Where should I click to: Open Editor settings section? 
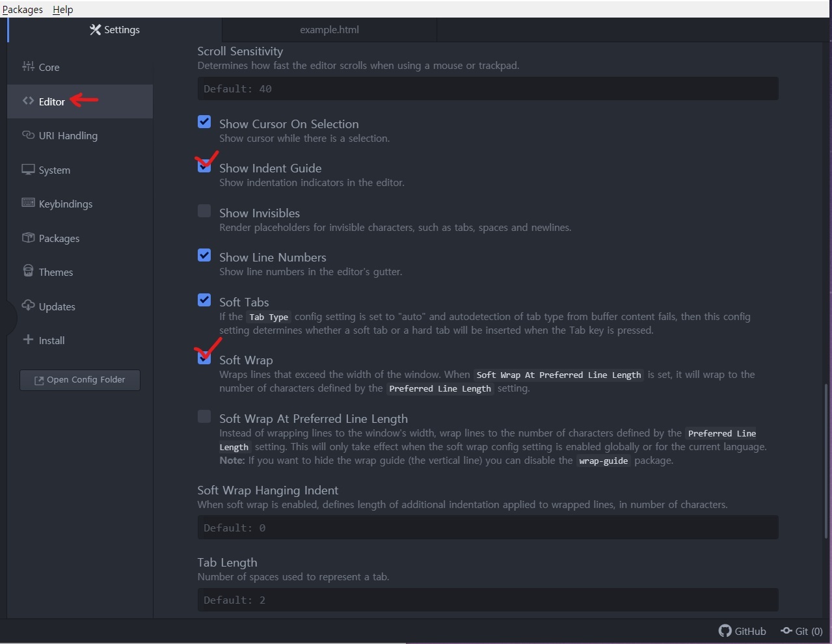[x=80, y=101]
